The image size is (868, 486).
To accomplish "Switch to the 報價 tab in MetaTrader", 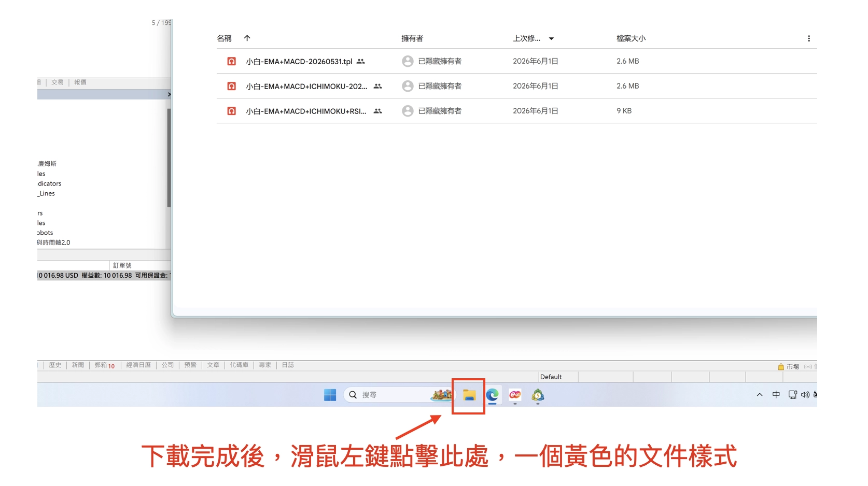I will [x=80, y=82].
